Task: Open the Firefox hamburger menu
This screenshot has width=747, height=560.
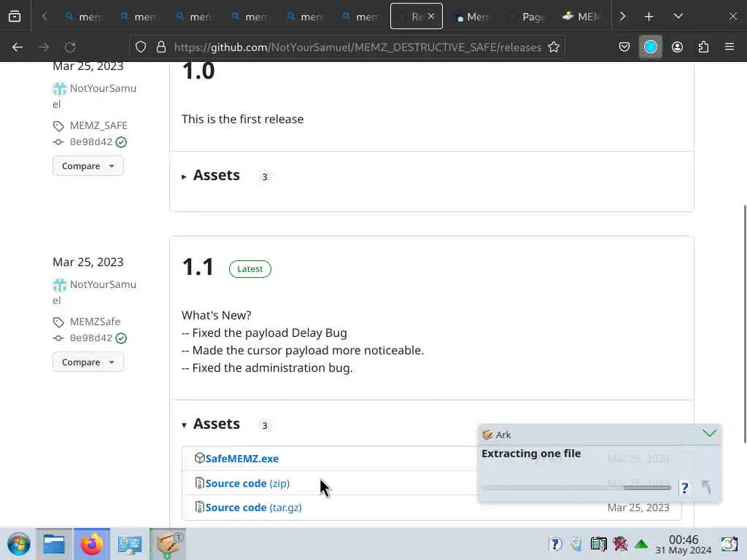Action: click(x=729, y=47)
